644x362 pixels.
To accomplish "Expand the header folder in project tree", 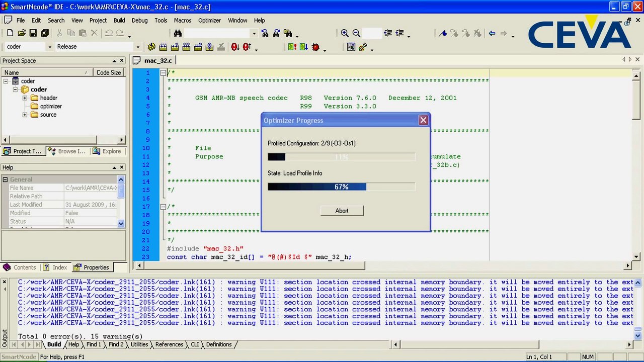I will coord(25,98).
